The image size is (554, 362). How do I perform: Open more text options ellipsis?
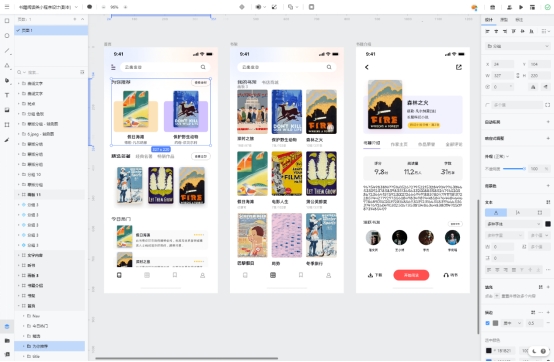(x=548, y=269)
